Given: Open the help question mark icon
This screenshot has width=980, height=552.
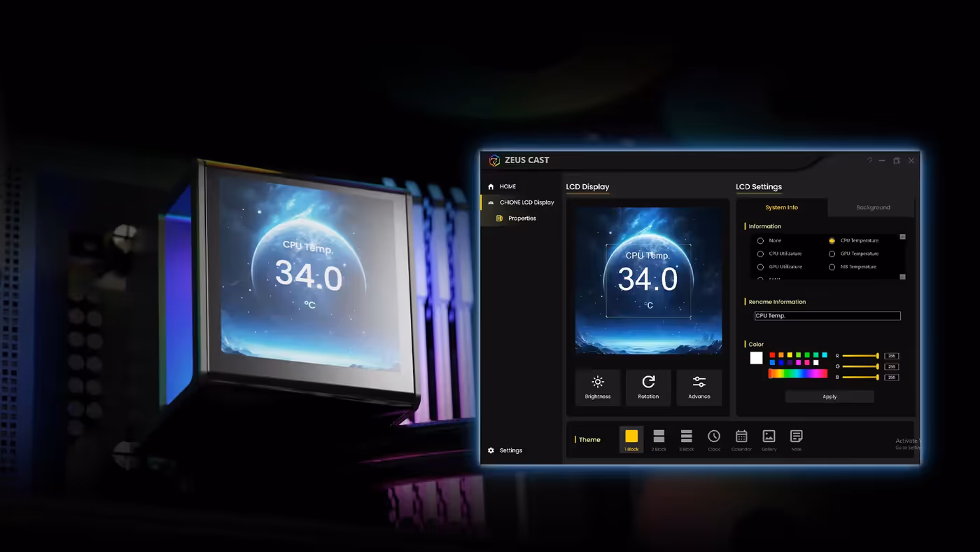Looking at the screenshot, I should point(870,160).
